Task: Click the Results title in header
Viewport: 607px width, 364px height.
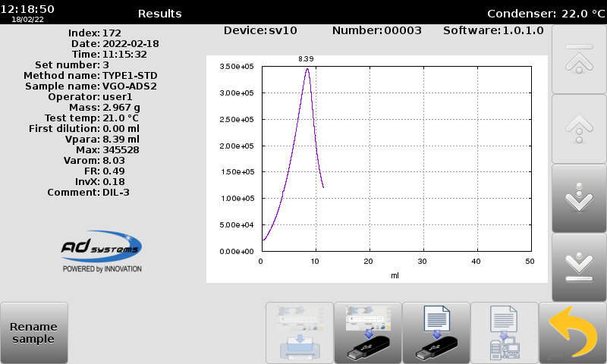Action: pos(159,13)
